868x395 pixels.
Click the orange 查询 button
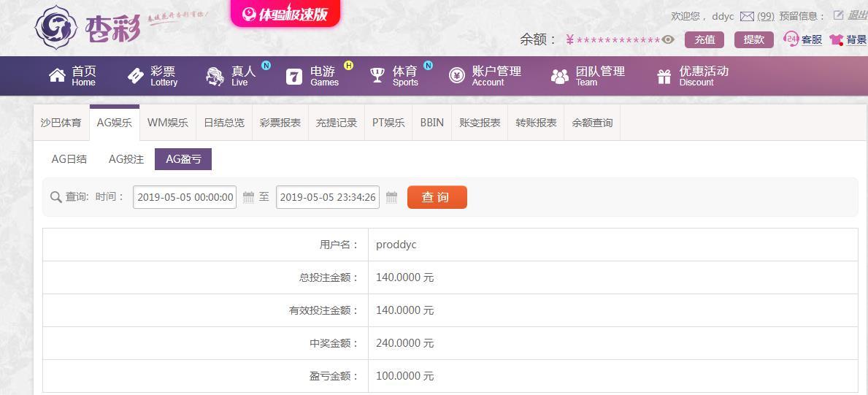pyautogui.click(x=437, y=197)
